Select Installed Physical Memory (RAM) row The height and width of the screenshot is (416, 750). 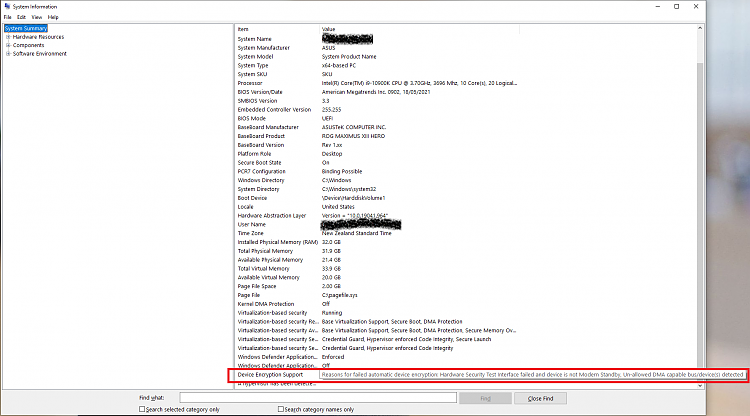tap(377, 242)
